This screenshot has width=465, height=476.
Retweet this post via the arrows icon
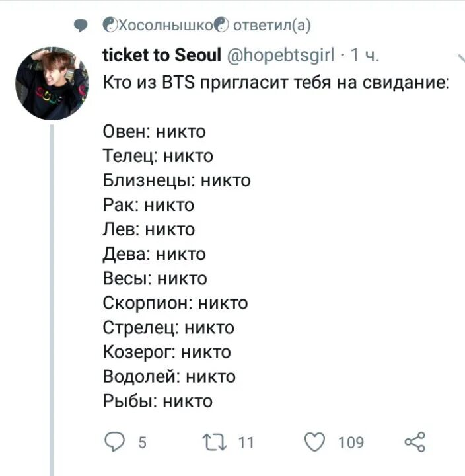pyautogui.click(x=214, y=441)
